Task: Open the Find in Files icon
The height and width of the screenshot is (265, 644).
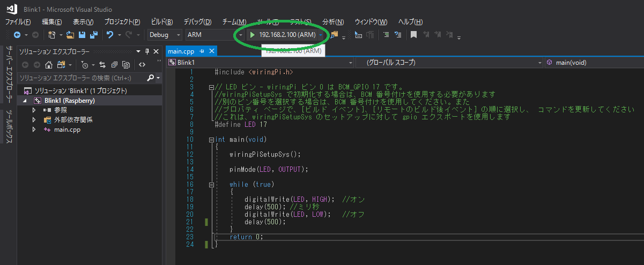Action: point(335,35)
